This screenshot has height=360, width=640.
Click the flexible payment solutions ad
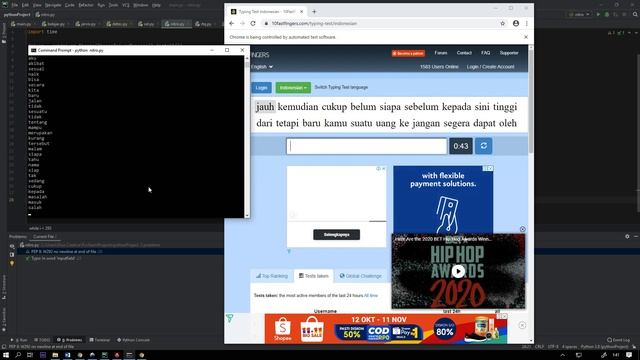pos(443,200)
